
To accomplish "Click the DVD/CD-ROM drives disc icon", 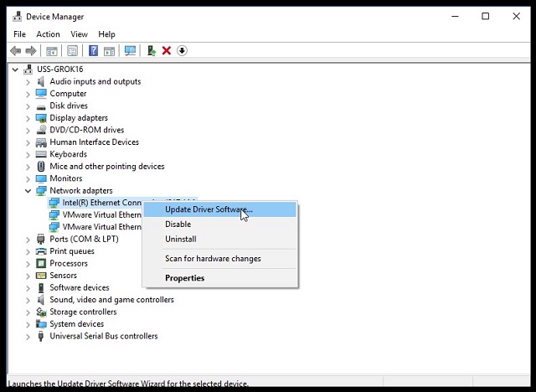I will tap(41, 130).
